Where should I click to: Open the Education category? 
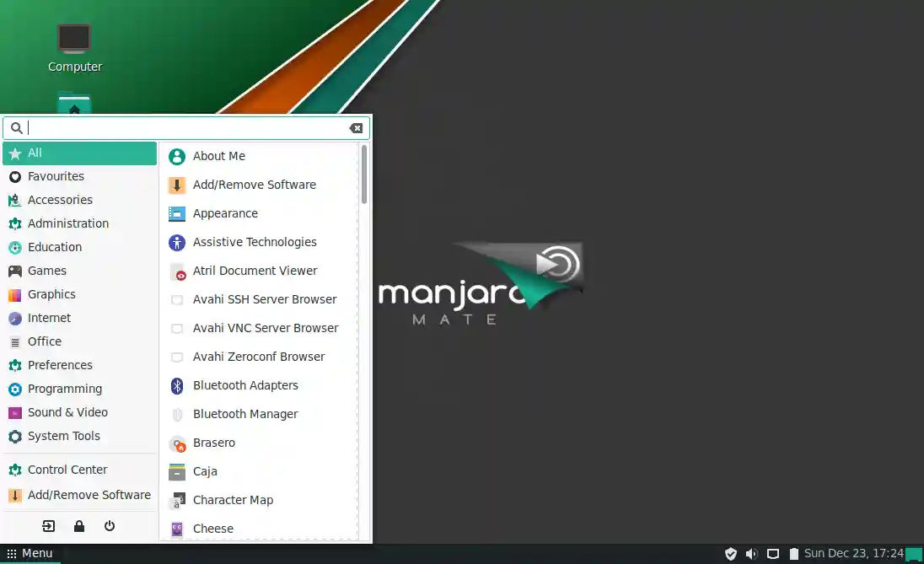(x=79, y=247)
